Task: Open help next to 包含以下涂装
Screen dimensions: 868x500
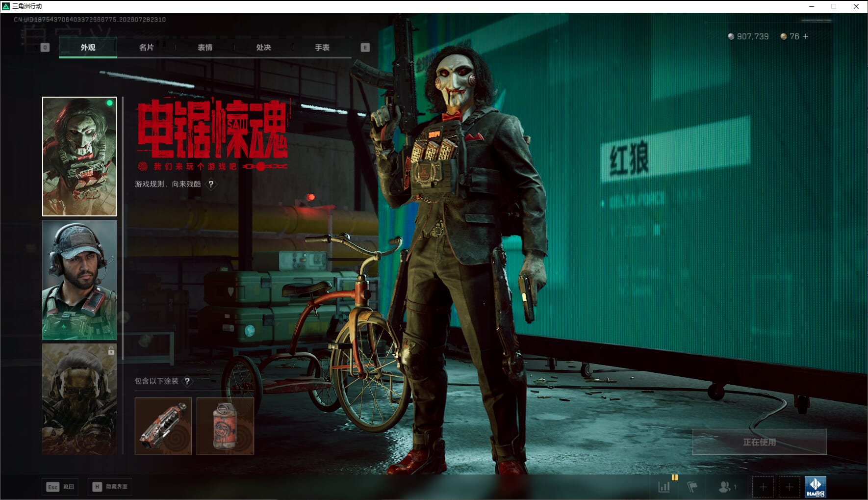Action: (187, 381)
